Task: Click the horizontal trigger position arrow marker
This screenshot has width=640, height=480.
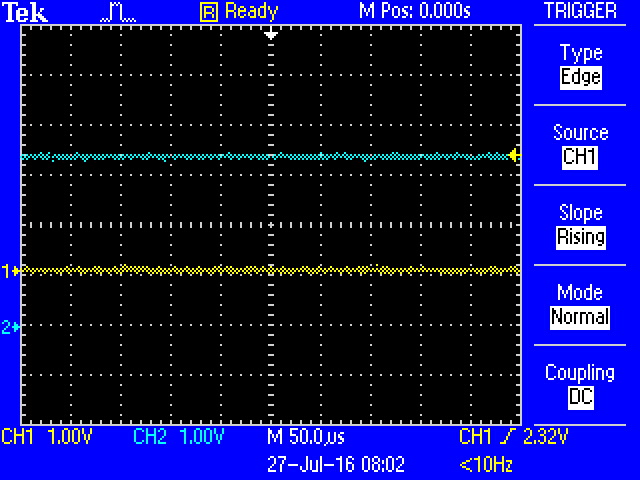Action: (271, 33)
